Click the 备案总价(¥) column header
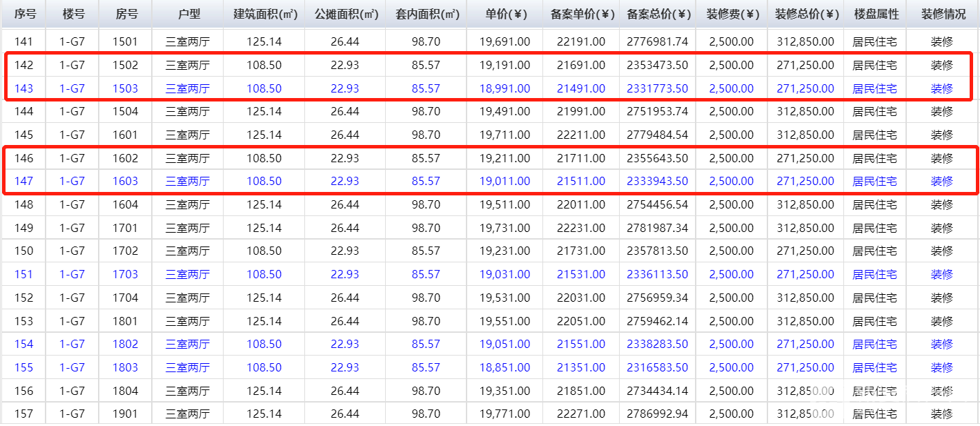Screen dimensions: 980x426 pyautogui.click(x=658, y=14)
